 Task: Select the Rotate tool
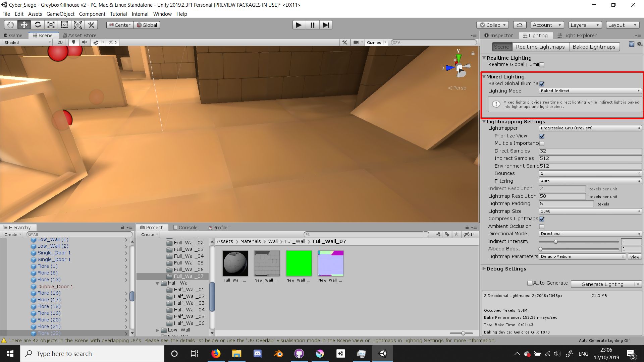[x=38, y=25]
